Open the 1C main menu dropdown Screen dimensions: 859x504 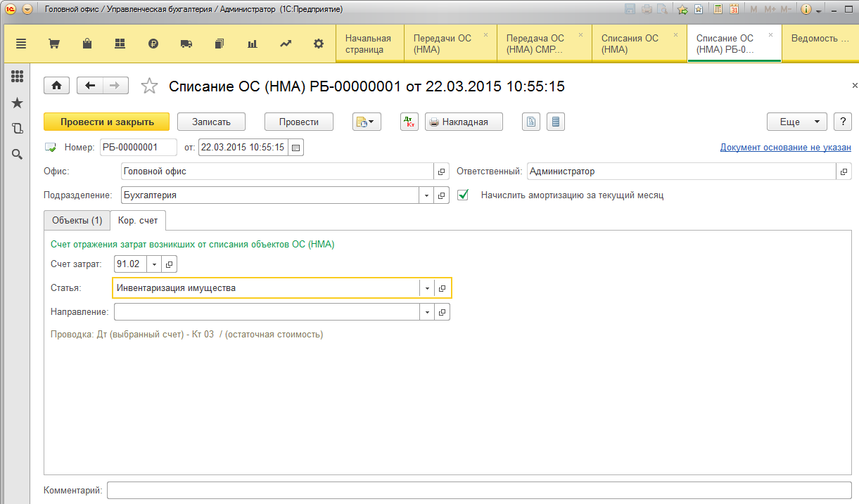click(27, 10)
